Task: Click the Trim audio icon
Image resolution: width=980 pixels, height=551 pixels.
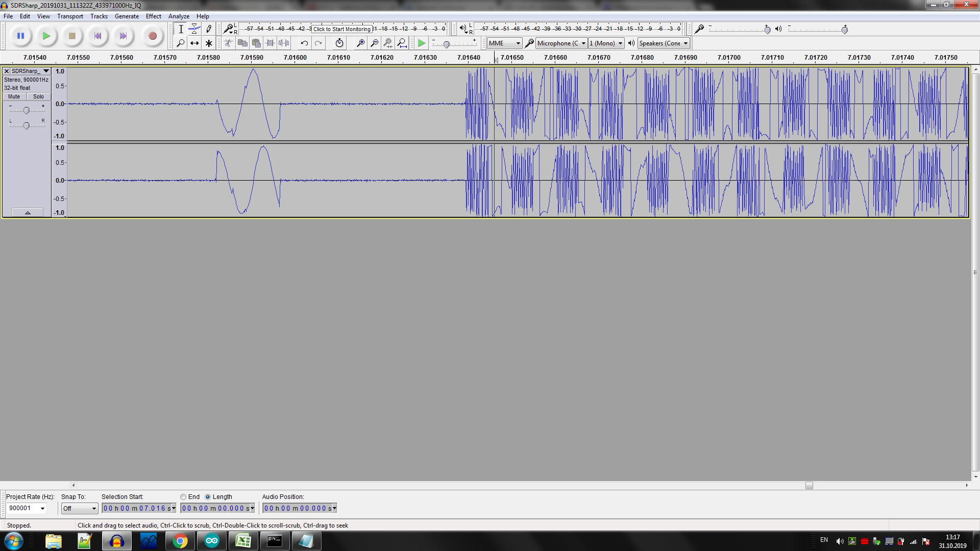Action: 270,43
